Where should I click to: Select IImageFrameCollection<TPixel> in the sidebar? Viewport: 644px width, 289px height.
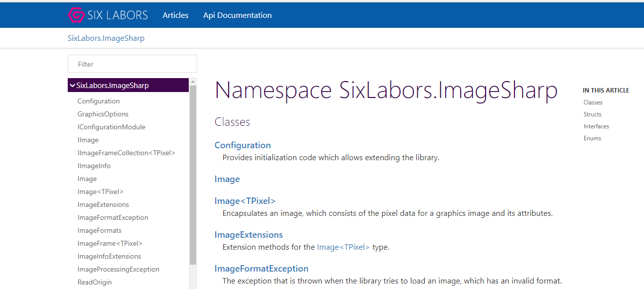(x=127, y=153)
